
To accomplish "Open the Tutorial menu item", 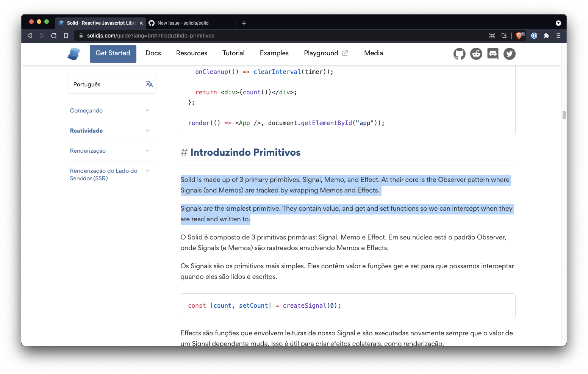I will (x=233, y=53).
